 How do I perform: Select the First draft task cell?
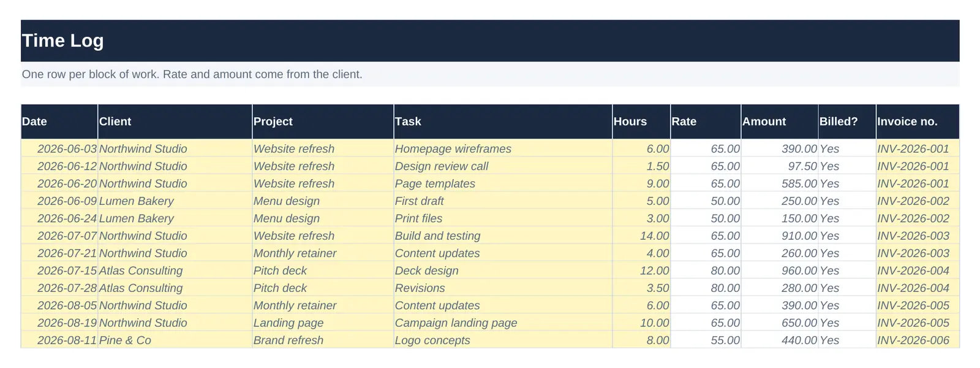(503, 201)
